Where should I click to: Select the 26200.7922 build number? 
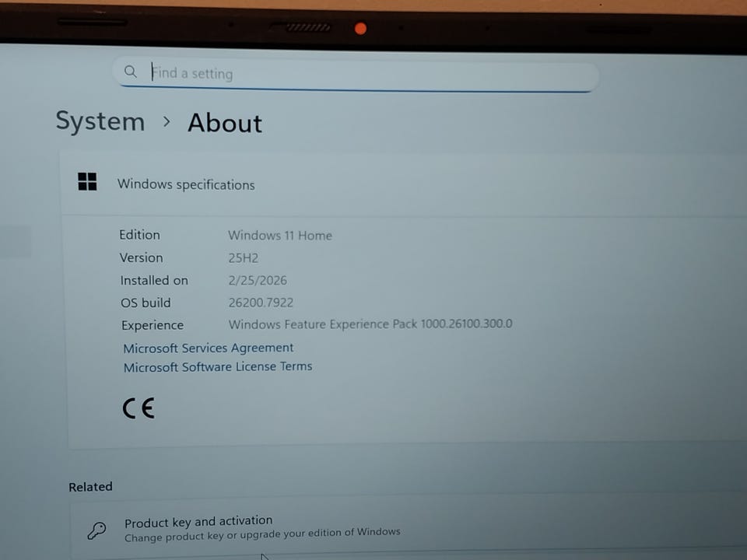[261, 303]
